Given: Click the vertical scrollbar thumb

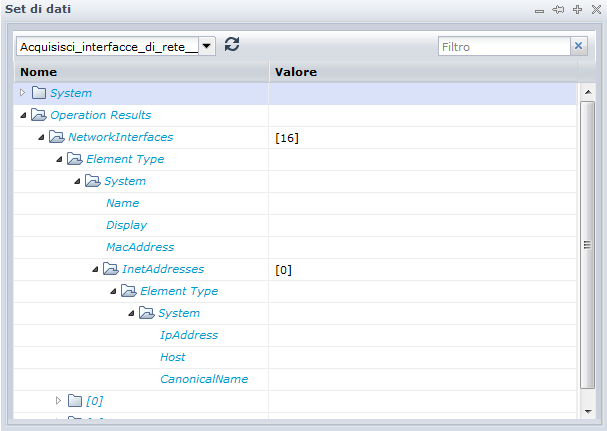Looking at the screenshot, I should point(588,245).
